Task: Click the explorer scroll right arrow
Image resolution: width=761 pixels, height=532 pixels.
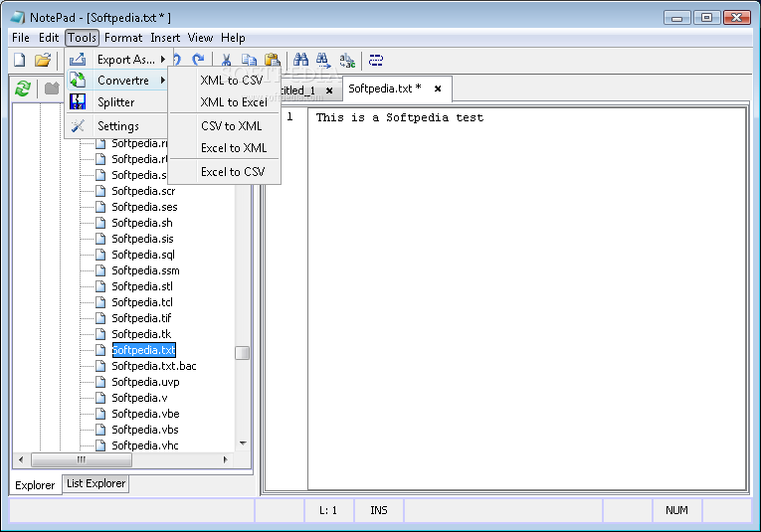Action: [225, 459]
